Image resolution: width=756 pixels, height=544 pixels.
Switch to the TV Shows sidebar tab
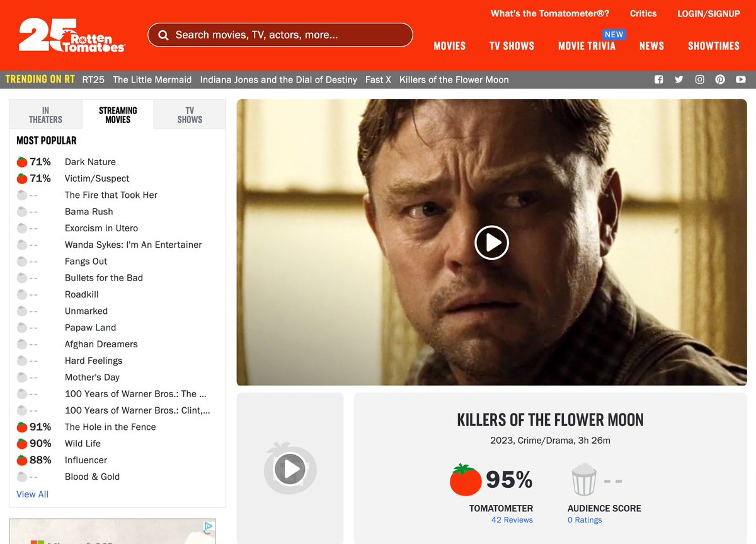190,115
